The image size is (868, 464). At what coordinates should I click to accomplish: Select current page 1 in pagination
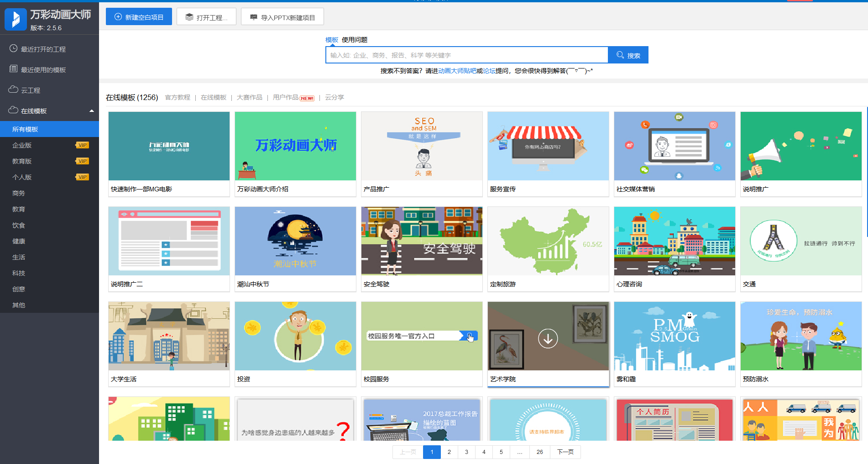click(432, 452)
